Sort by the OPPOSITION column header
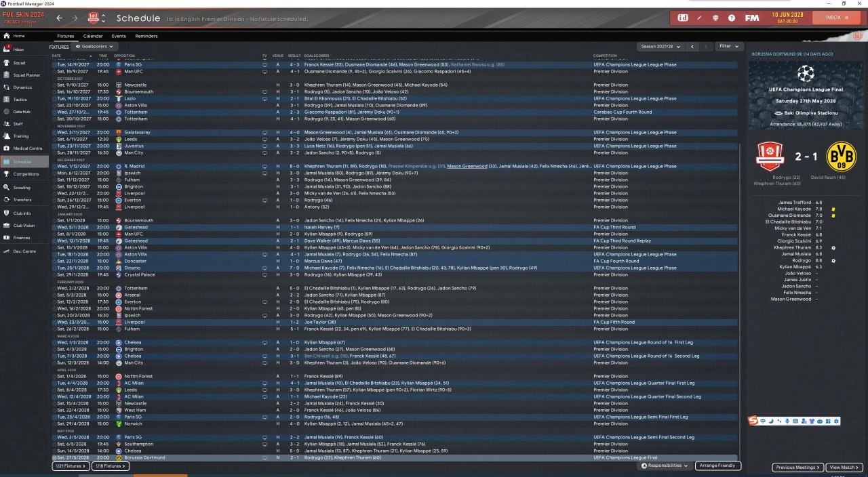This screenshot has height=477, width=868. [124, 56]
